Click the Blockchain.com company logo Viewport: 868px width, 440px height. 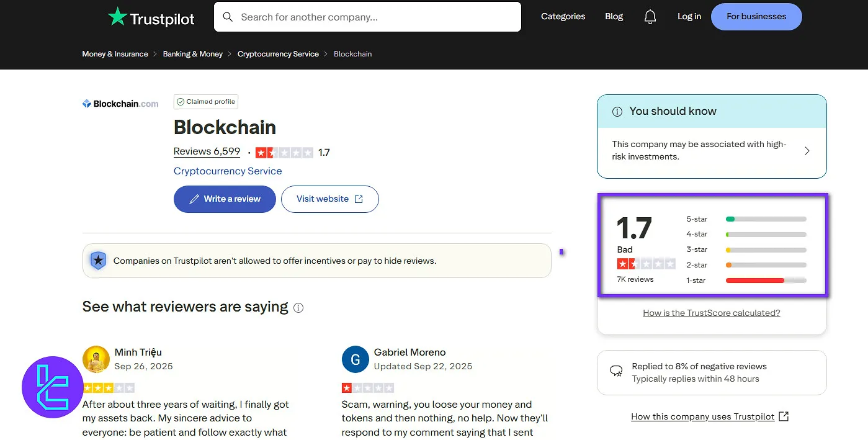click(x=120, y=104)
